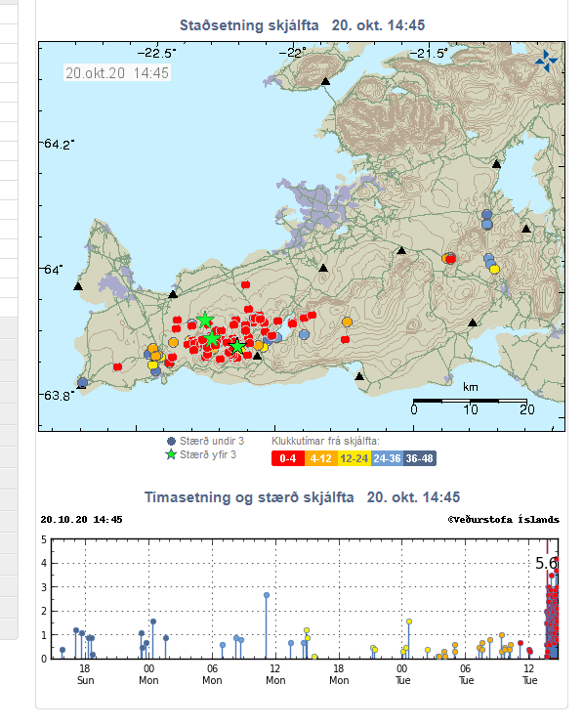Select the yellow data point just after 00 Tue
Screen dimensions: 584x728
(409, 621)
